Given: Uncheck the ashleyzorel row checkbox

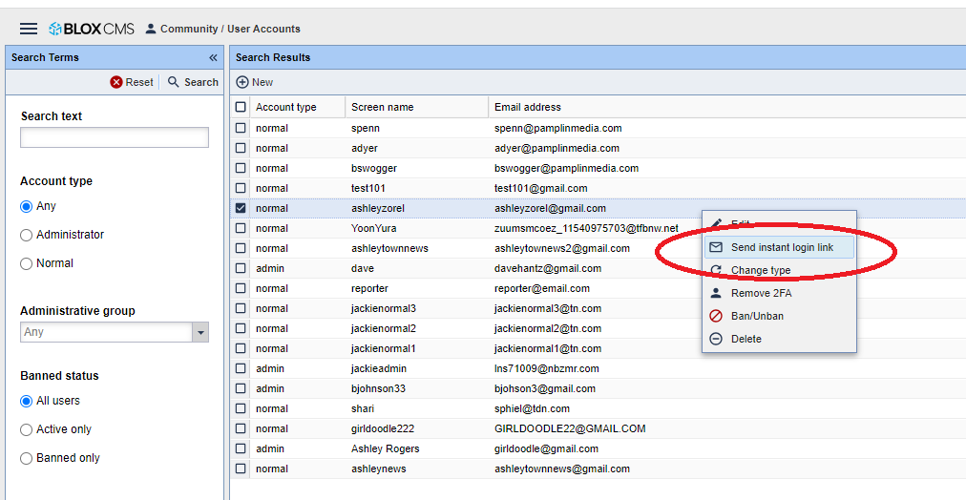Looking at the screenshot, I should pos(240,208).
